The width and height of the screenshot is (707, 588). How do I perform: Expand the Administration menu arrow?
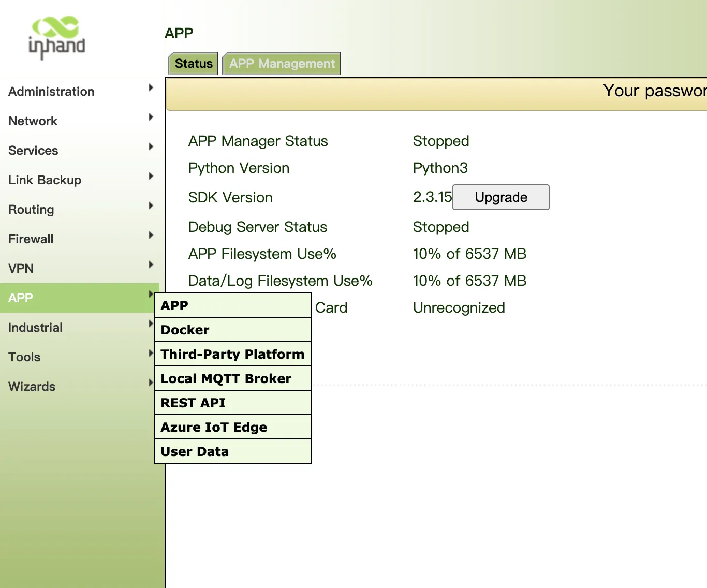(151, 87)
